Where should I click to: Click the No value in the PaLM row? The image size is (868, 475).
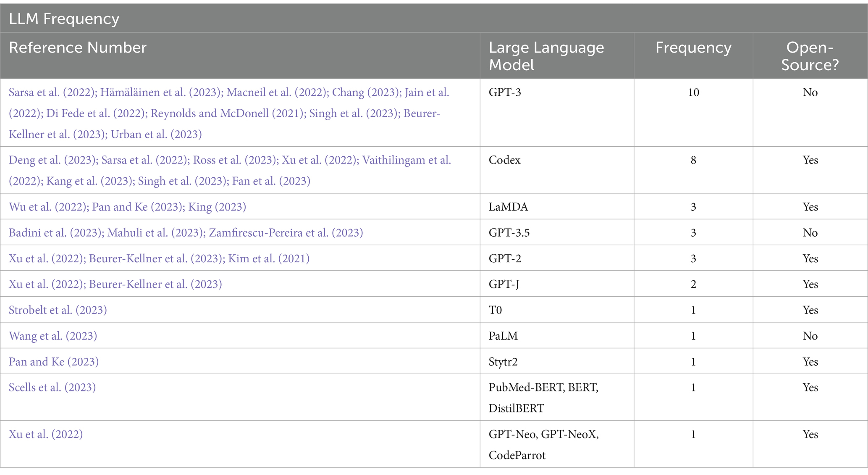pyautogui.click(x=810, y=336)
